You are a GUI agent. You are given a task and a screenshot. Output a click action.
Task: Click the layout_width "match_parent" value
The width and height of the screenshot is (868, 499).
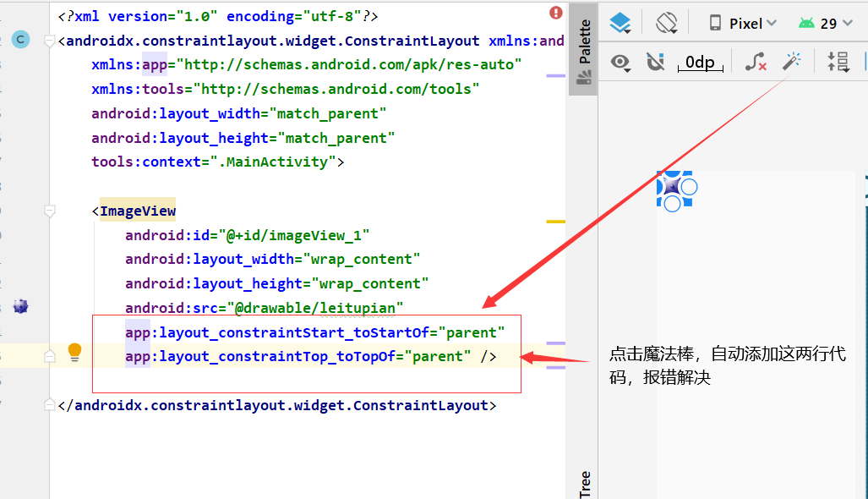tap(327, 113)
